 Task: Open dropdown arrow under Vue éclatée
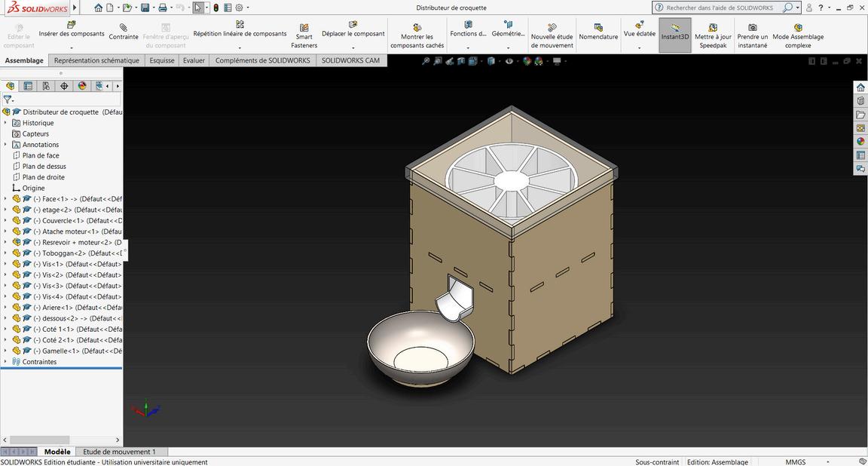pyautogui.click(x=640, y=48)
